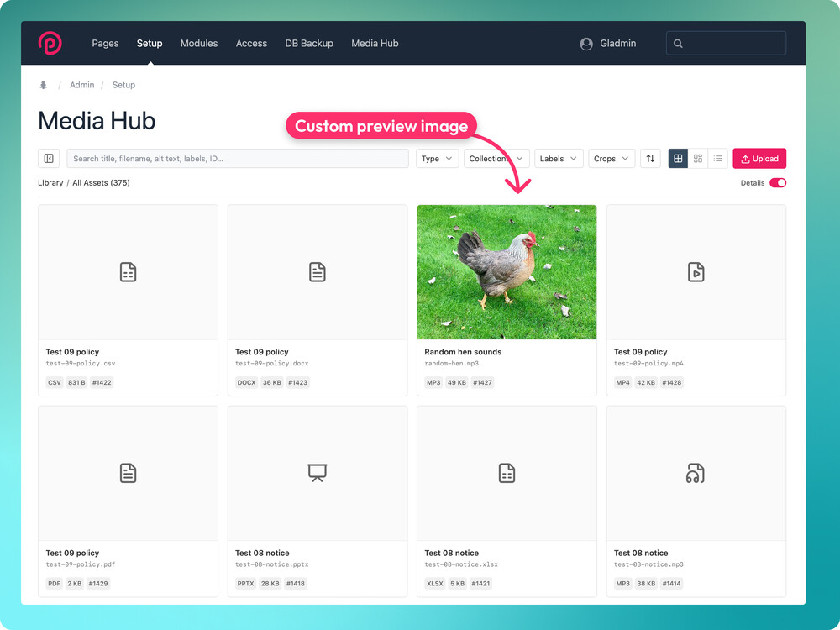Screen dimensions: 840x630
Task: Open the Crops filter dropdown
Action: [612, 159]
